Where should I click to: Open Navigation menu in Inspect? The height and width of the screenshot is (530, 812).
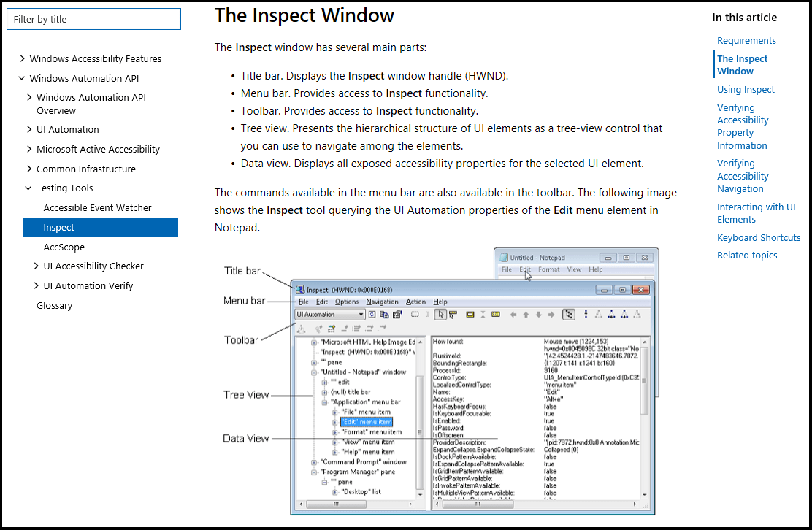click(382, 302)
